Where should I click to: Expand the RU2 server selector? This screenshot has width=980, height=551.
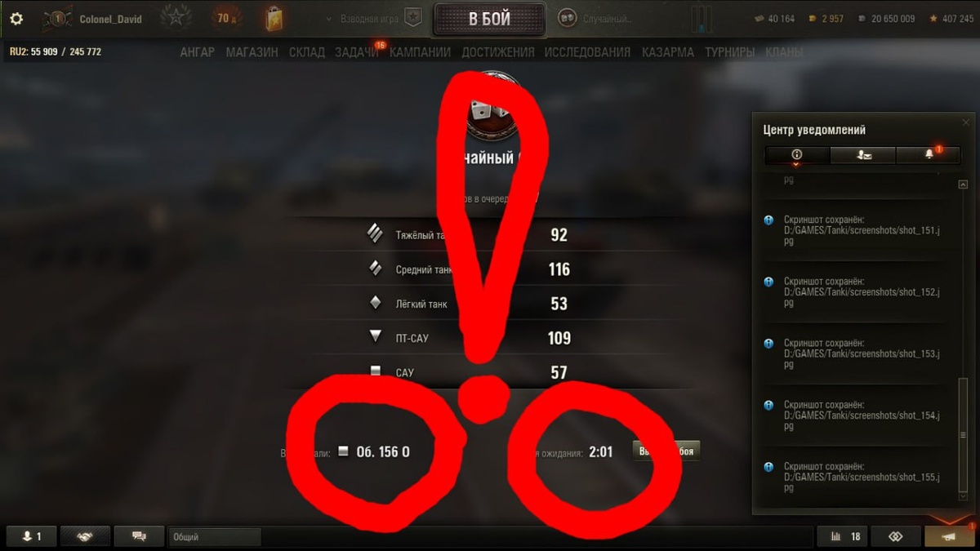point(56,51)
